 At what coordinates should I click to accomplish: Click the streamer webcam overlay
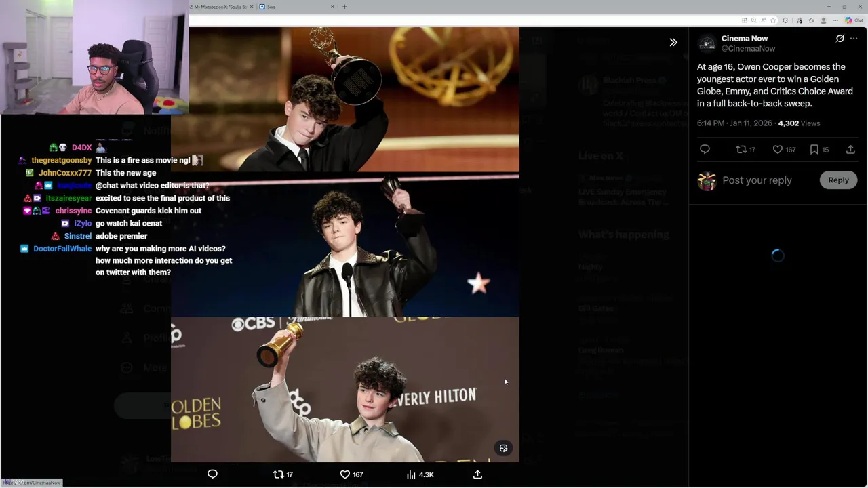coord(94,57)
